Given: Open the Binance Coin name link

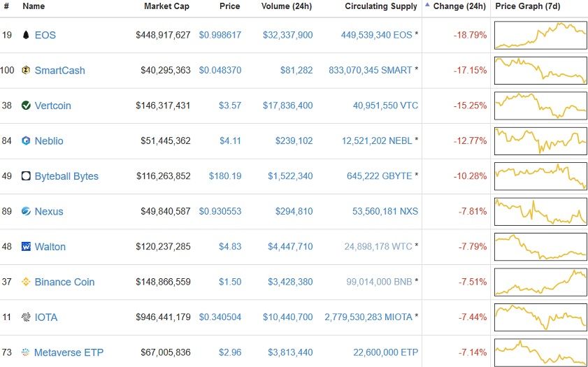Looking at the screenshot, I should [64, 282].
